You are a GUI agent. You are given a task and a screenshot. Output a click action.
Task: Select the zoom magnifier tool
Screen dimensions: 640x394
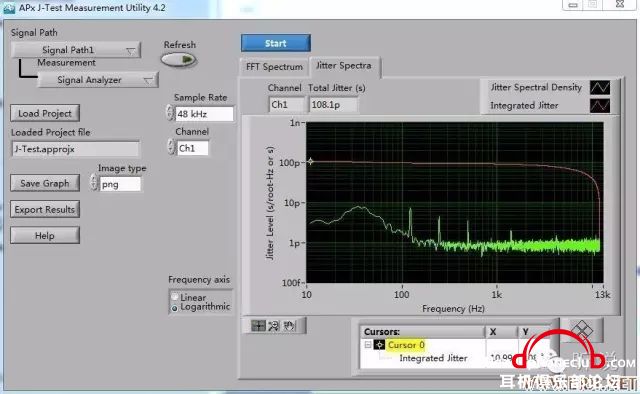(x=273, y=326)
